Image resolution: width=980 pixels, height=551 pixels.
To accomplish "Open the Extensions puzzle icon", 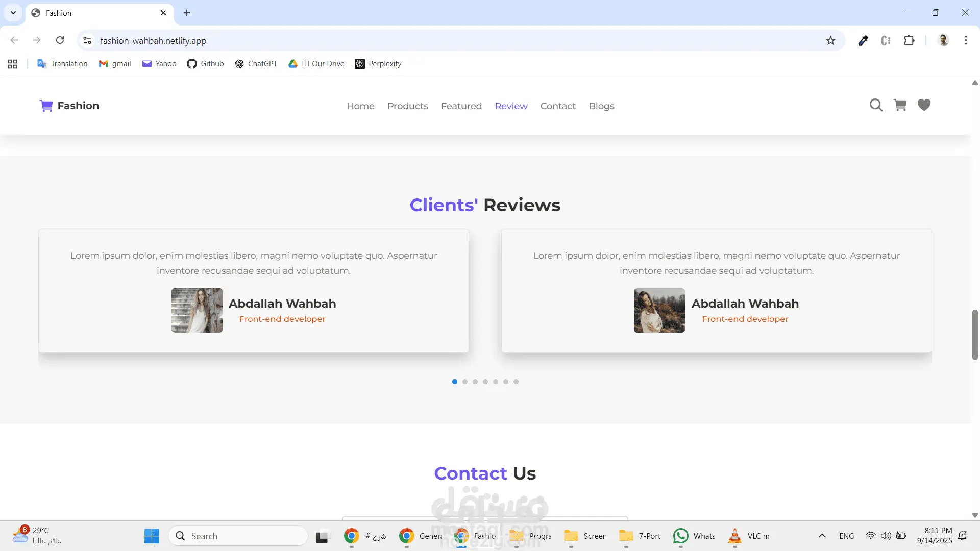I will coord(909,41).
